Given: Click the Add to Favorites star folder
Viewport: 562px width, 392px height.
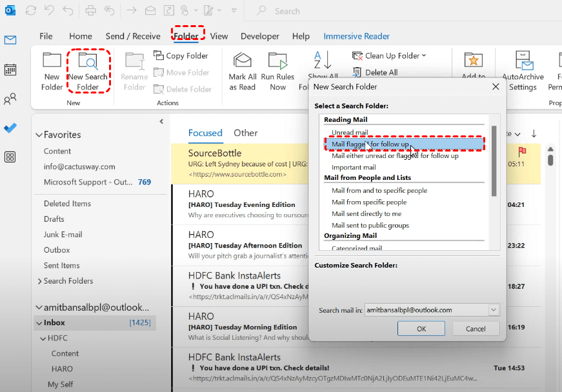Looking at the screenshot, I should [x=473, y=60].
